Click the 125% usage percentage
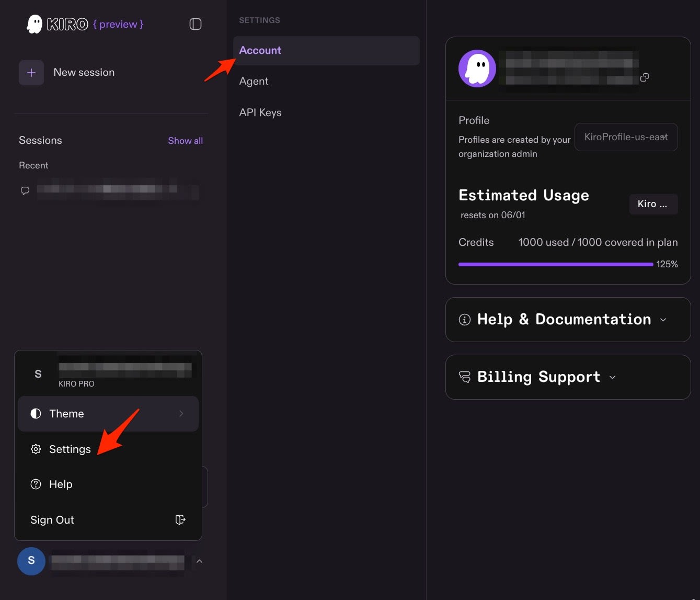The height and width of the screenshot is (600, 700). pos(667,264)
